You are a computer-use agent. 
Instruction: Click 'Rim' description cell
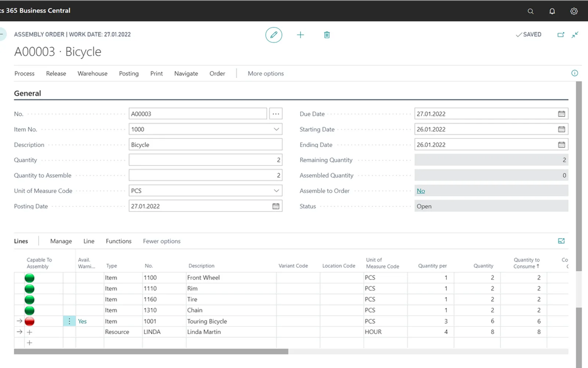point(231,289)
